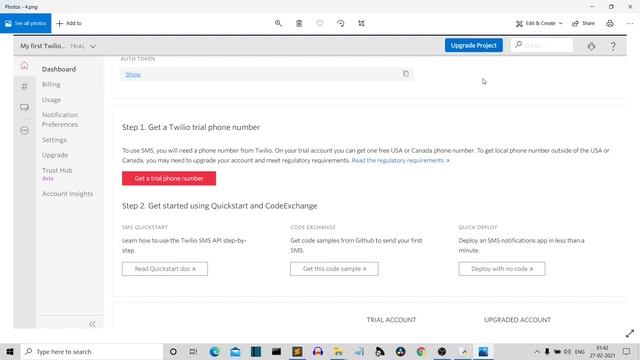Click Add to button
Viewport: 640px width, 360px height.
click(69, 23)
